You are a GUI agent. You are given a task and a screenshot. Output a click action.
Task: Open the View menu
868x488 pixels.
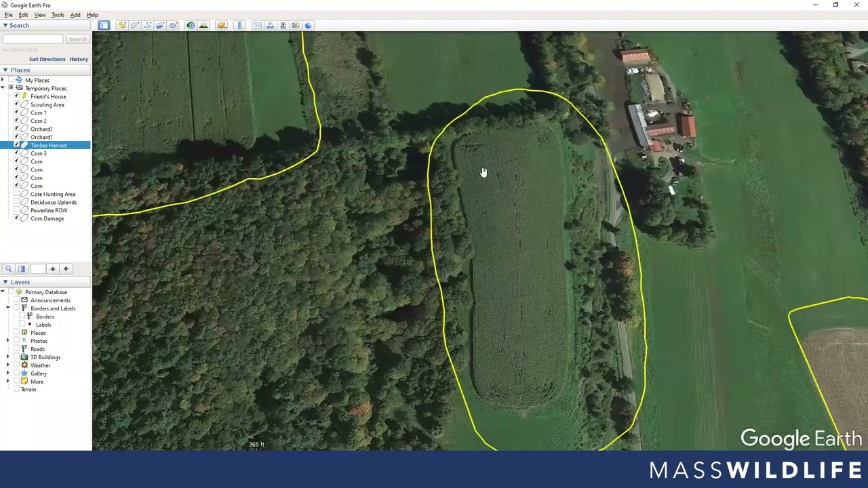(x=40, y=15)
